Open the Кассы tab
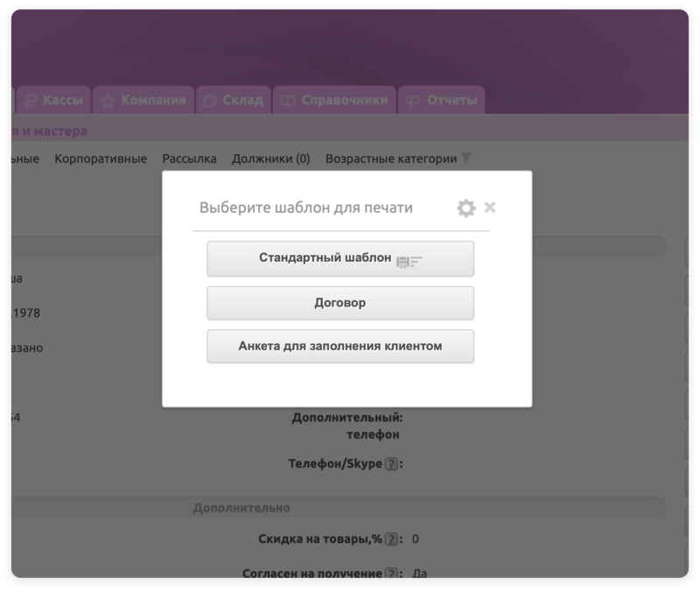 [54, 100]
